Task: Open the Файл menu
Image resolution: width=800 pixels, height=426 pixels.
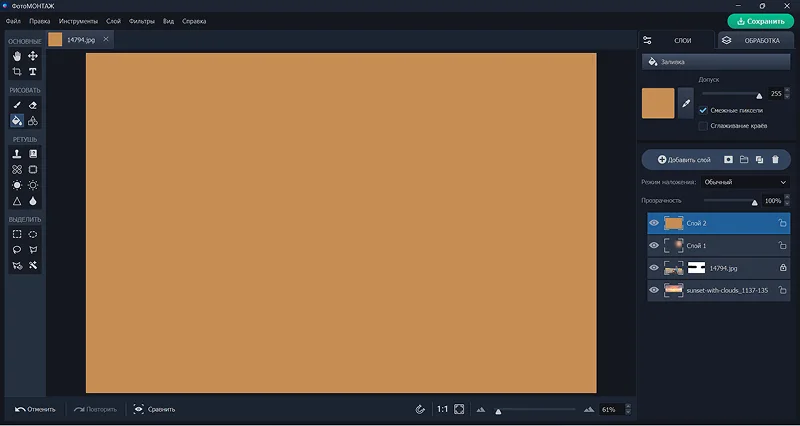Action: coord(13,21)
